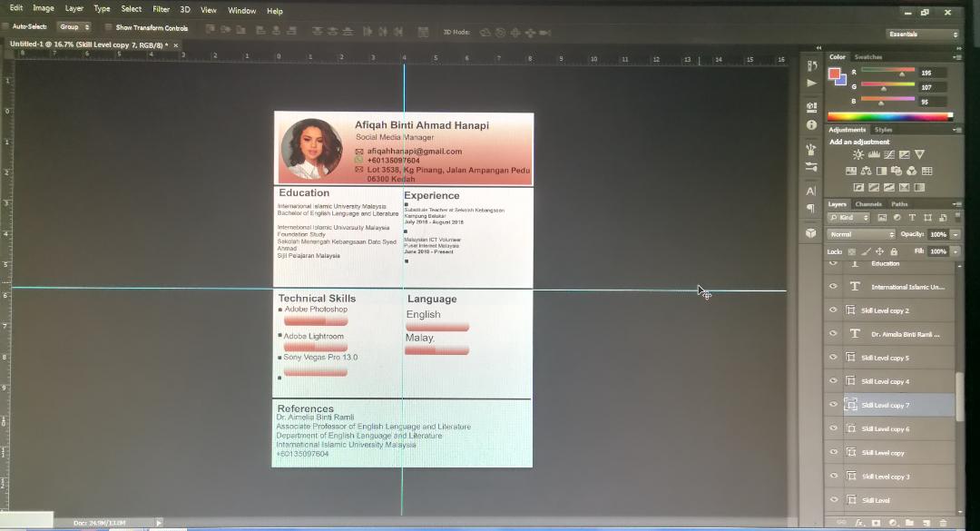Open the History panel icon
This screenshot has height=531, width=980.
click(811, 66)
